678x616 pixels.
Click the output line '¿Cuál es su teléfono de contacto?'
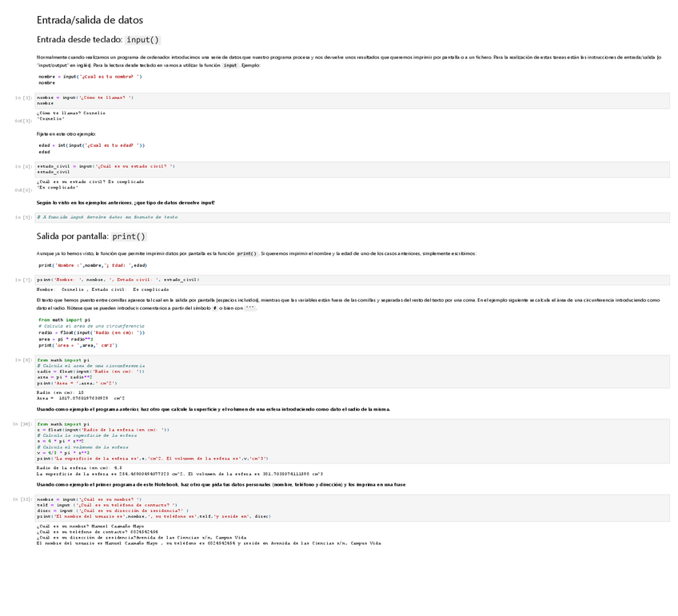[x=98, y=532]
